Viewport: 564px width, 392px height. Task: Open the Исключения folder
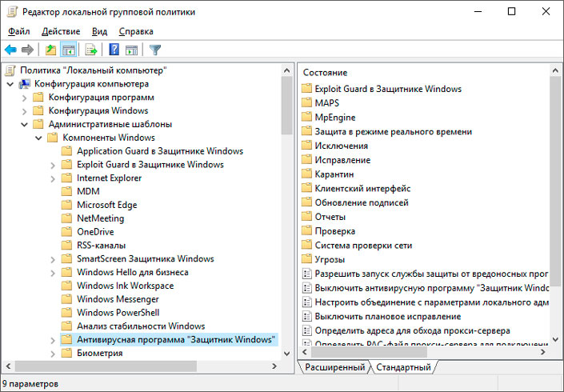[342, 146]
